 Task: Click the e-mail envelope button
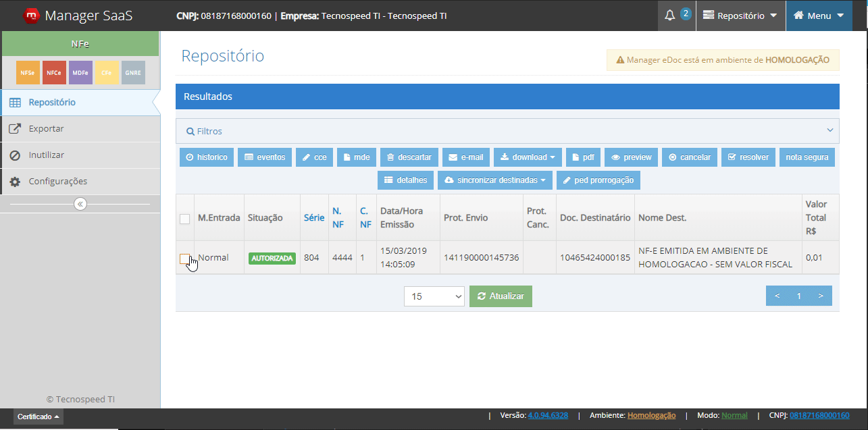pyautogui.click(x=466, y=157)
